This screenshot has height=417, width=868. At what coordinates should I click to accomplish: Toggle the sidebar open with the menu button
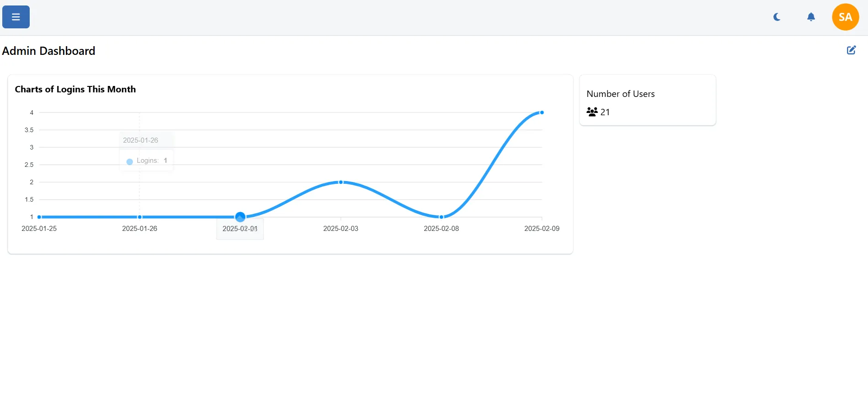15,17
